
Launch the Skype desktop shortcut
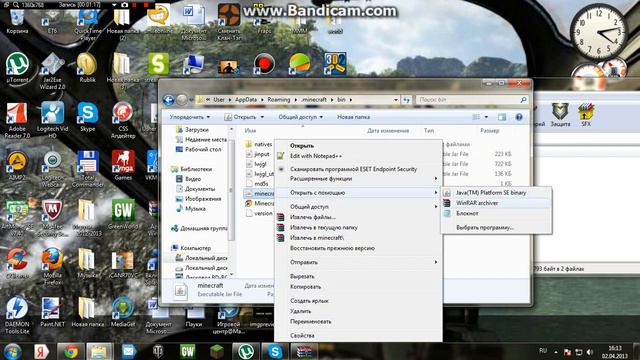(x=87, y=117)
